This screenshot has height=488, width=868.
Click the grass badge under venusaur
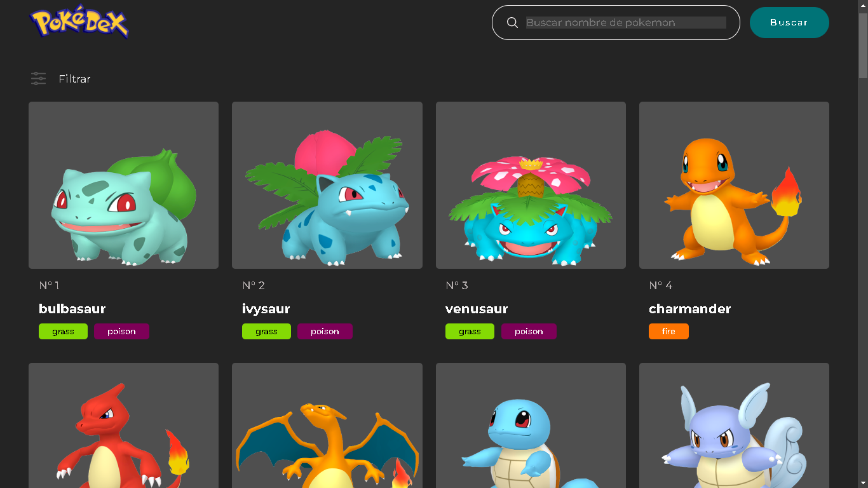tap(470, 331)
